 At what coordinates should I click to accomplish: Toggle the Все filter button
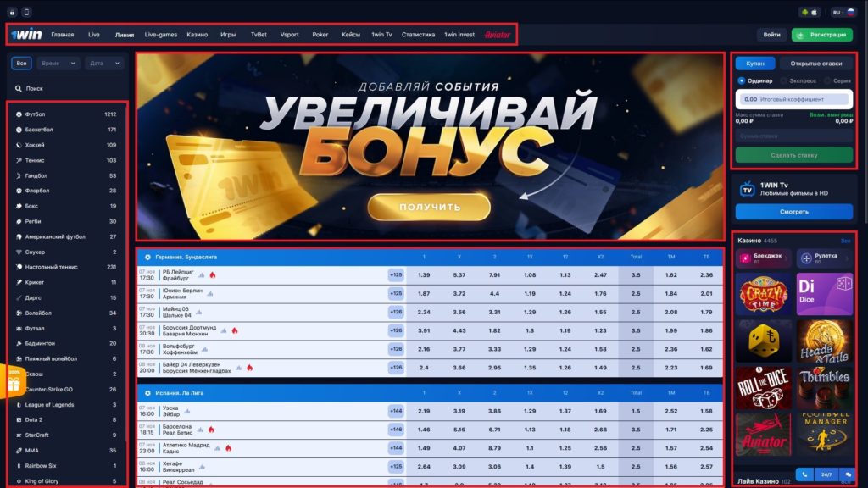(21, 63)
